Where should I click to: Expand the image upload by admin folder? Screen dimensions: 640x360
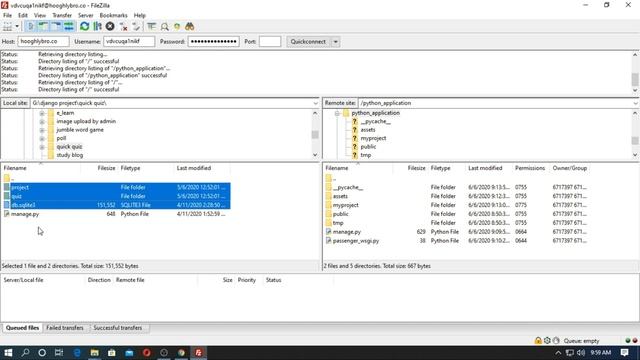pos(42,121)
